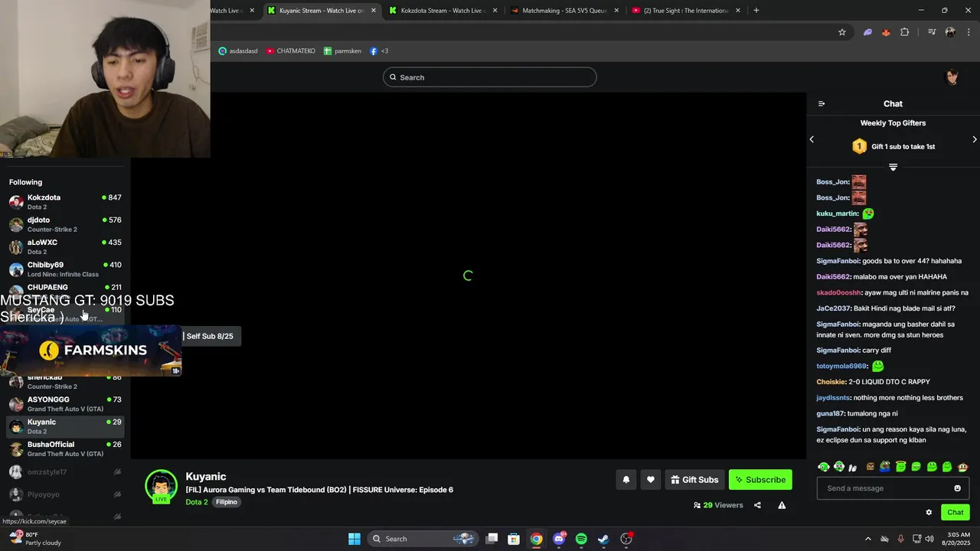Open Windows taskbar Search box
This screenshot has width=980, height=551.
pyautogui.click(x=421, y=539)
